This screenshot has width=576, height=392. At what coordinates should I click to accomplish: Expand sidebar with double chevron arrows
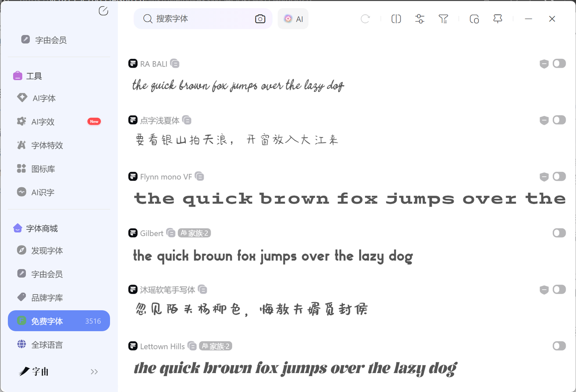94,372
